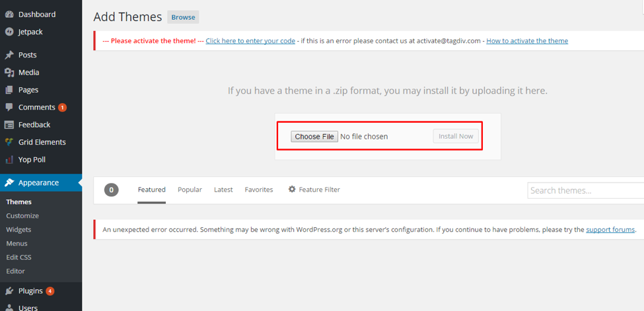Click the 'No file chosen' text
The image size is (644, 311).
pos(364,137)
